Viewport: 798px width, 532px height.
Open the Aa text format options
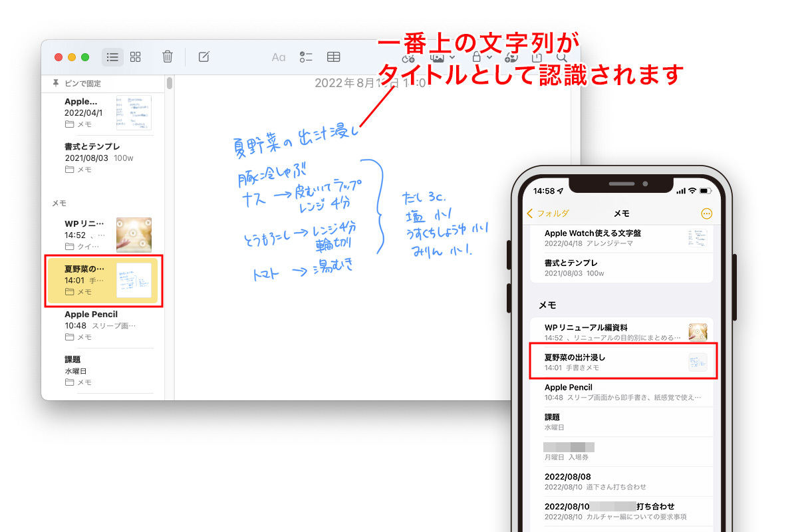[279, 57]
